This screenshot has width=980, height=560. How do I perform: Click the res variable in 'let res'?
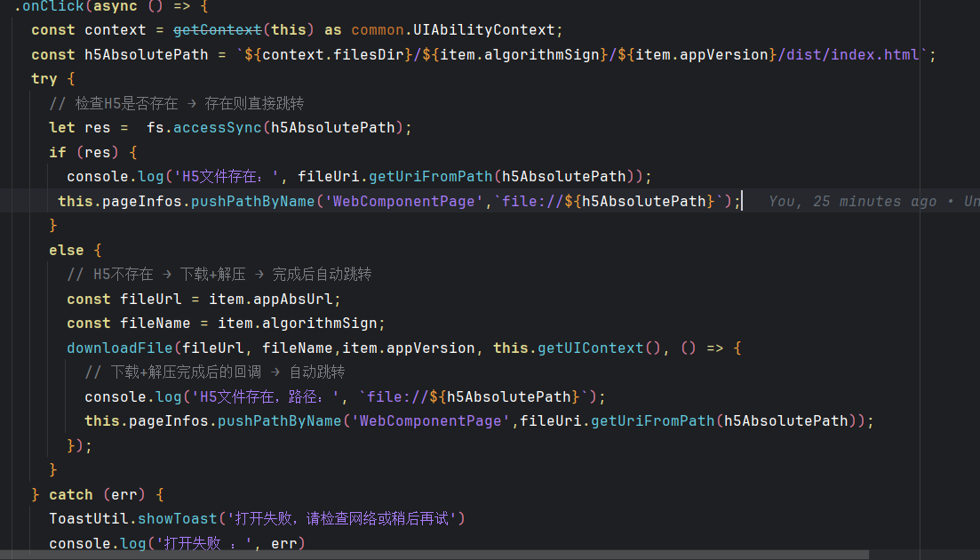coord(98,128)
